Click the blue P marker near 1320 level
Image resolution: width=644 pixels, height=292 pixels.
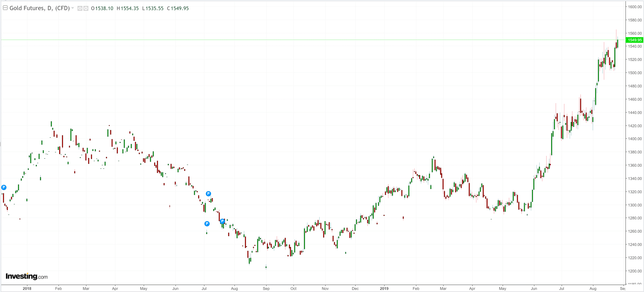[x=208, y=194]
